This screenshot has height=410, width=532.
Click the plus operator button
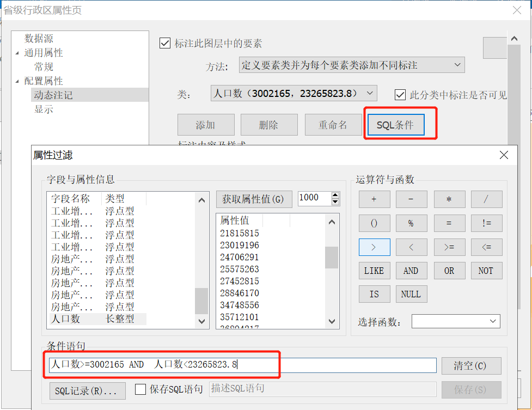(x=374, y=199)
